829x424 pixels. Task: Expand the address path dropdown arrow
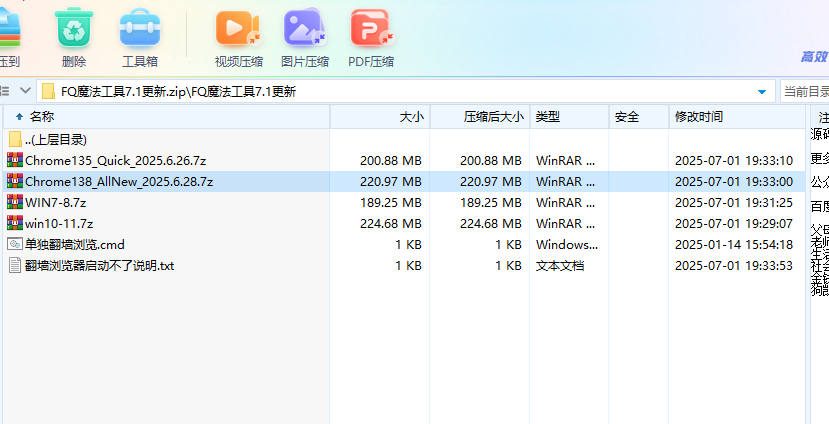tap(762, 91)
